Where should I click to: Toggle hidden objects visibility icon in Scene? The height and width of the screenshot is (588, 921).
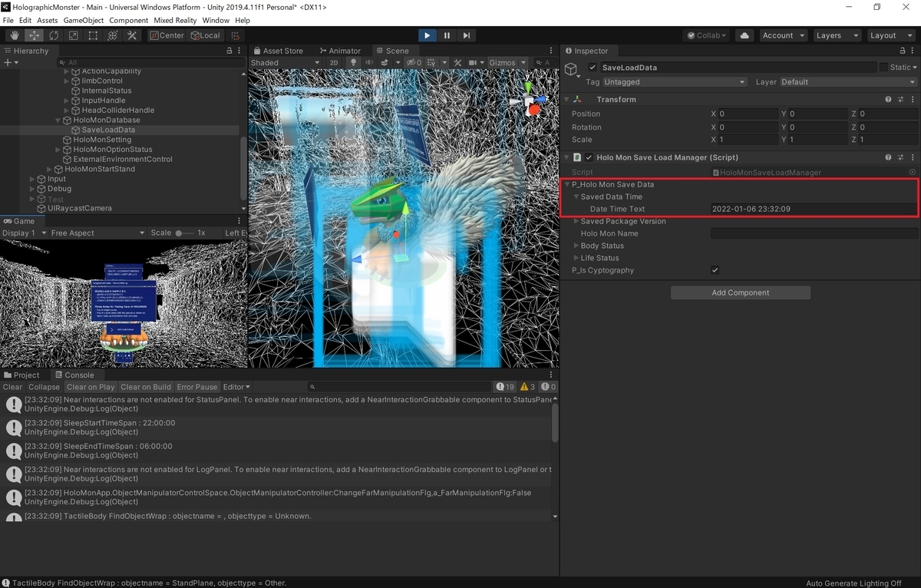click(413, 62)
